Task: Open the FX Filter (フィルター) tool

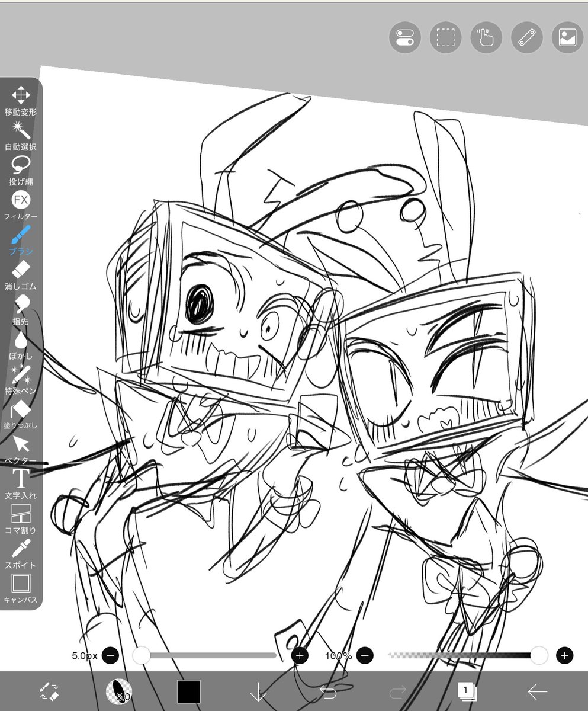Action: coord(21,205)
